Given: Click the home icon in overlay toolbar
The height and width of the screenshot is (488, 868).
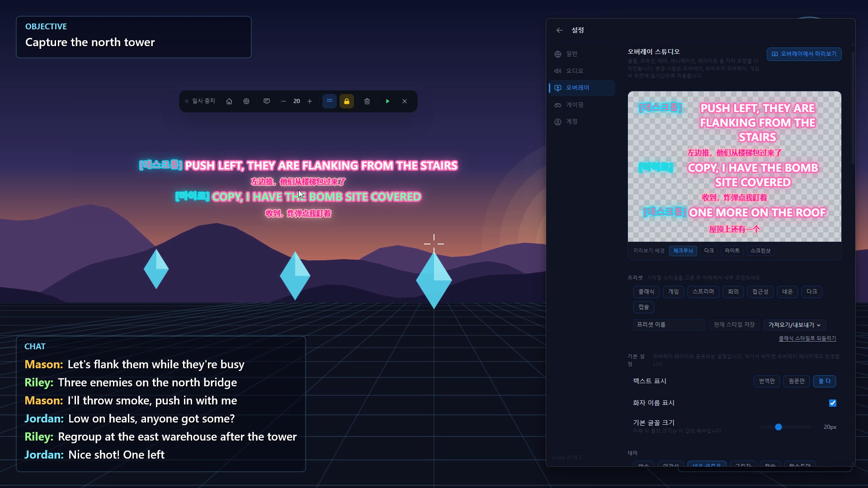Looking at the screenshot, I should 229,101.
